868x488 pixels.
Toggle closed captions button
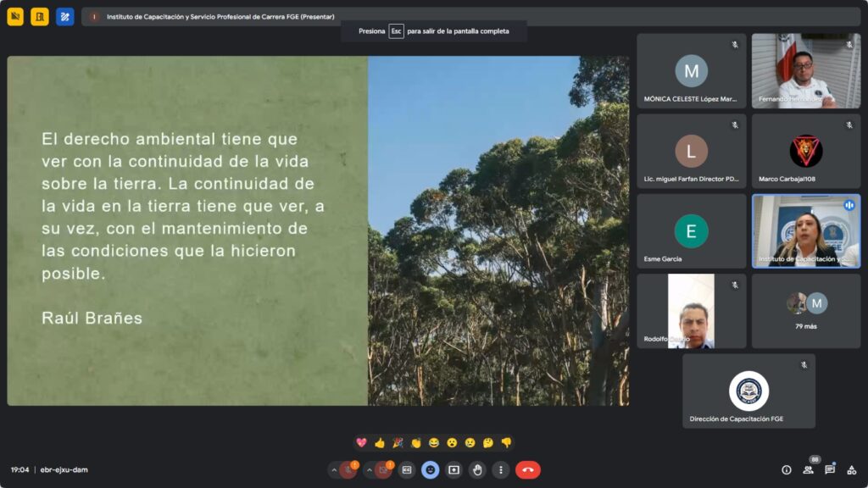(x=407, y=469)
